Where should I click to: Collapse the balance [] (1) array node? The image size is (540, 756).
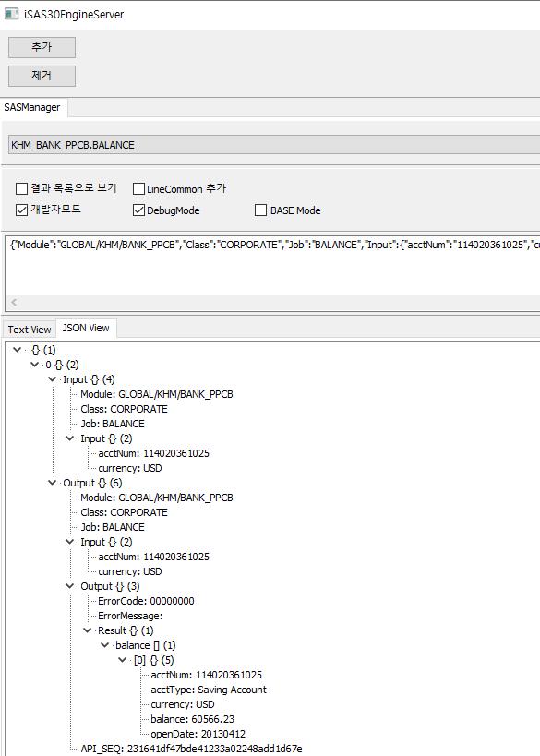104,645
